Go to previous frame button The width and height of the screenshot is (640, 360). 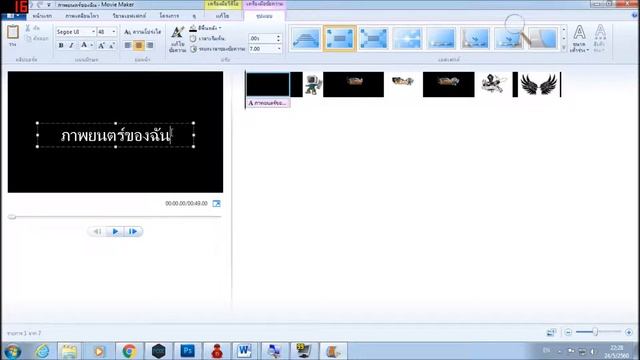(x=97, y=231)
